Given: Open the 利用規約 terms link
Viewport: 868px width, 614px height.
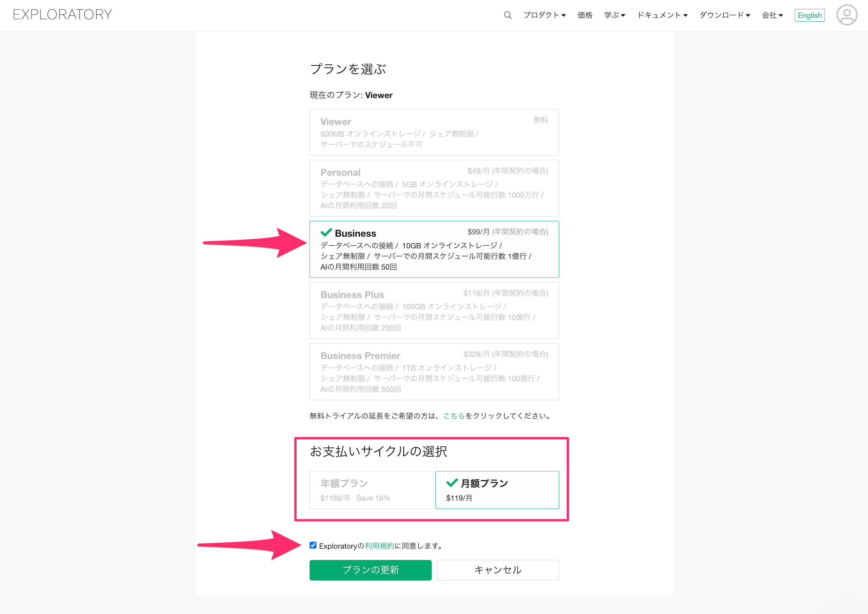Looking at the screenshot, I should (x=379, y=546).
